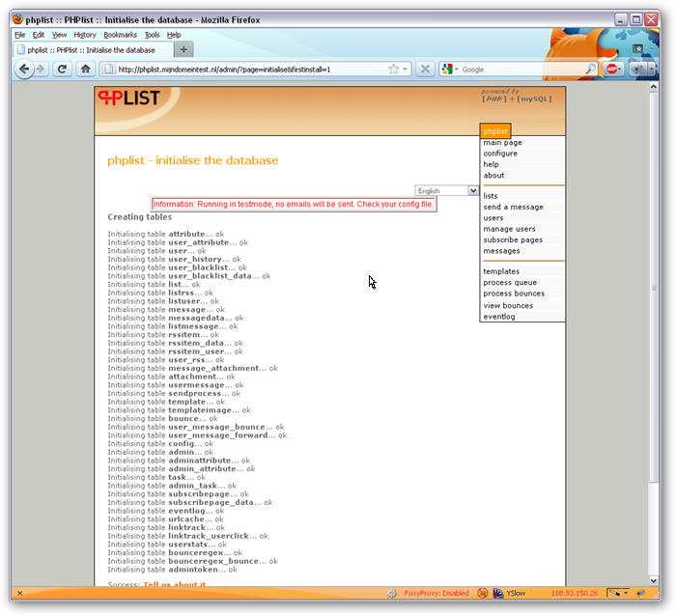Open the History menu
676x616 pixels.
tap(85, 35)
